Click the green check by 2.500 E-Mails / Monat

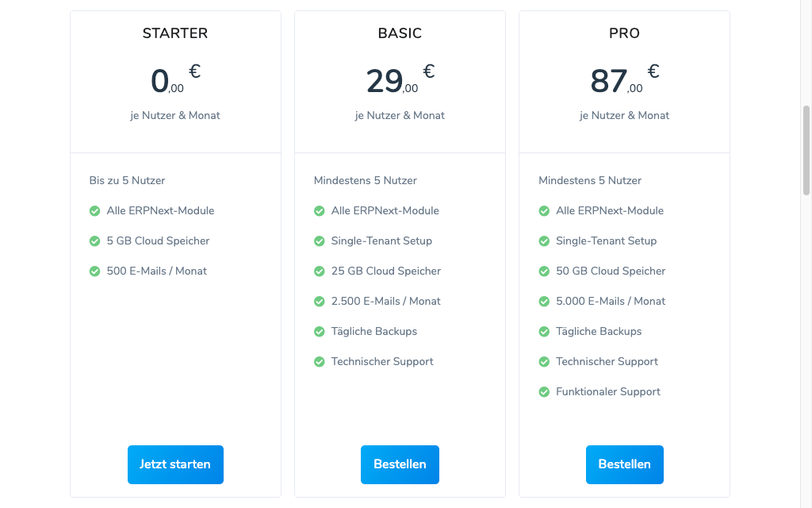tap(320, 301)
